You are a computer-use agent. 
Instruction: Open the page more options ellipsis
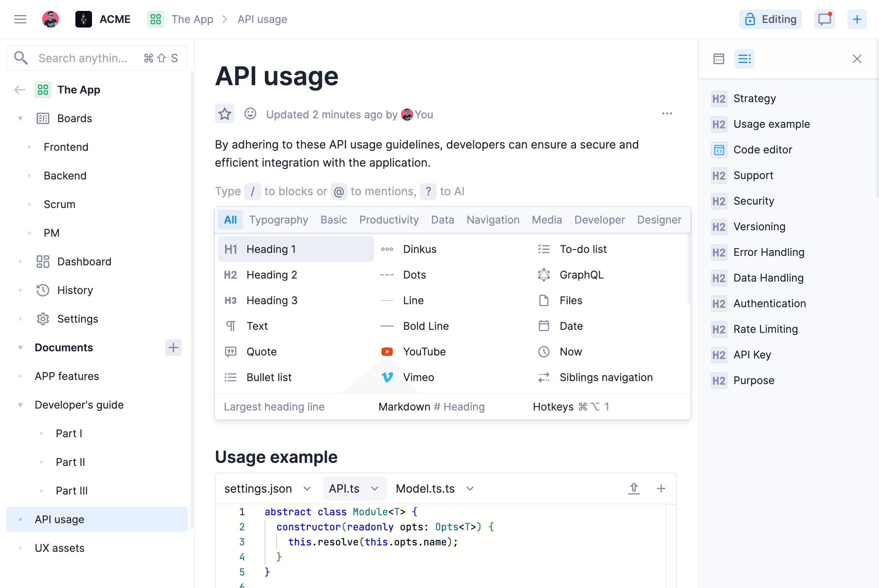coord(667,114)
